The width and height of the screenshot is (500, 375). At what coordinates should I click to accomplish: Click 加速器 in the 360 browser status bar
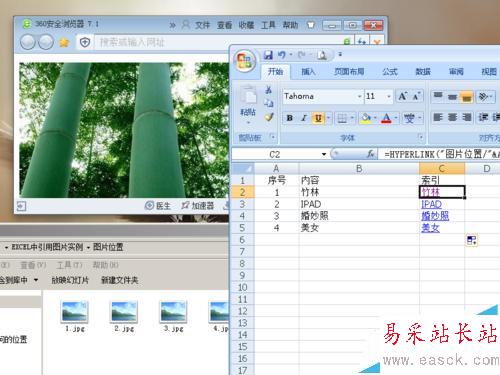click(x=197, y=206)
